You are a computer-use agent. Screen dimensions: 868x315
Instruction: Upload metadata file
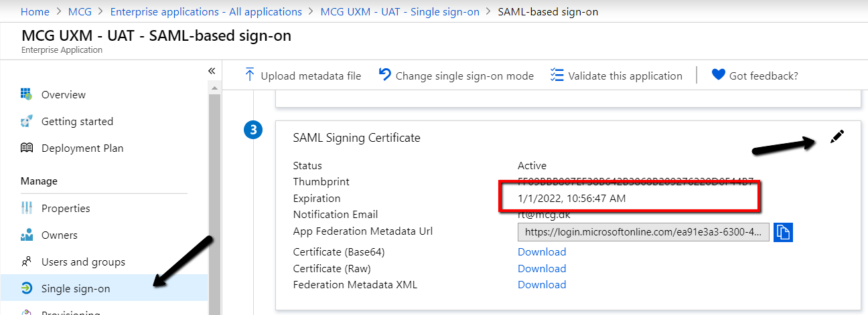[303, 76]
